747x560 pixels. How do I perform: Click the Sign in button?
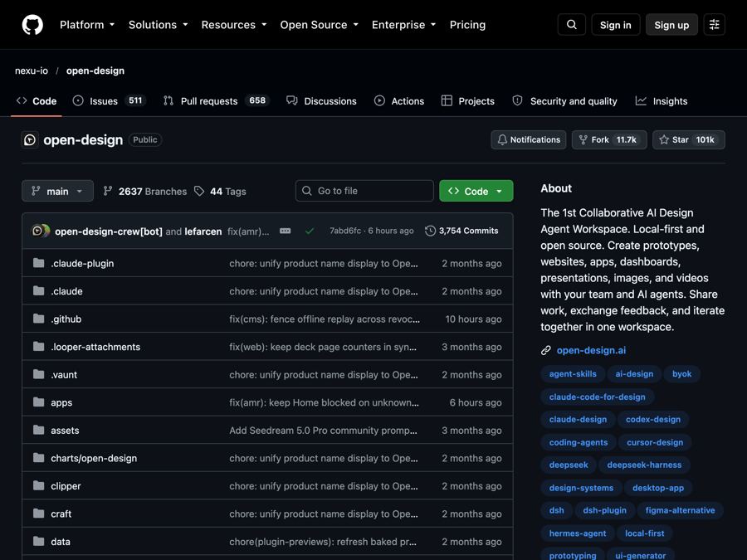[616, 25]
